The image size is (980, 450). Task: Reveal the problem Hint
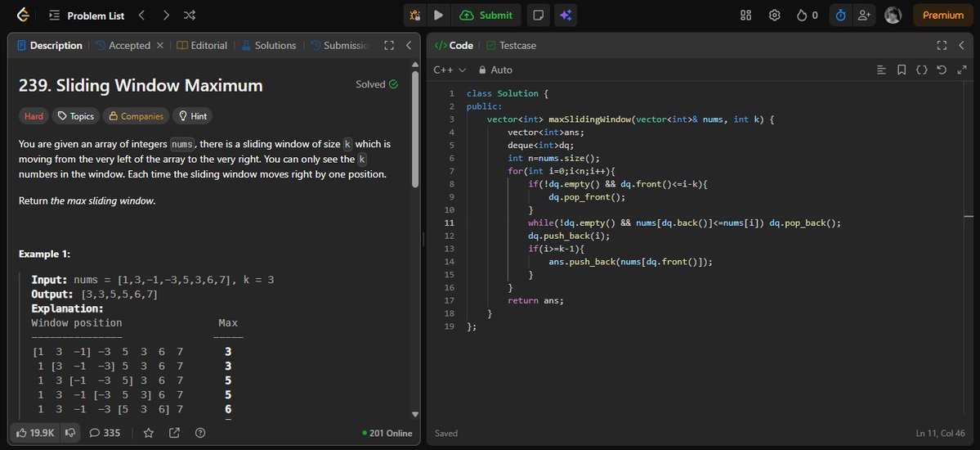coord(193,116)
